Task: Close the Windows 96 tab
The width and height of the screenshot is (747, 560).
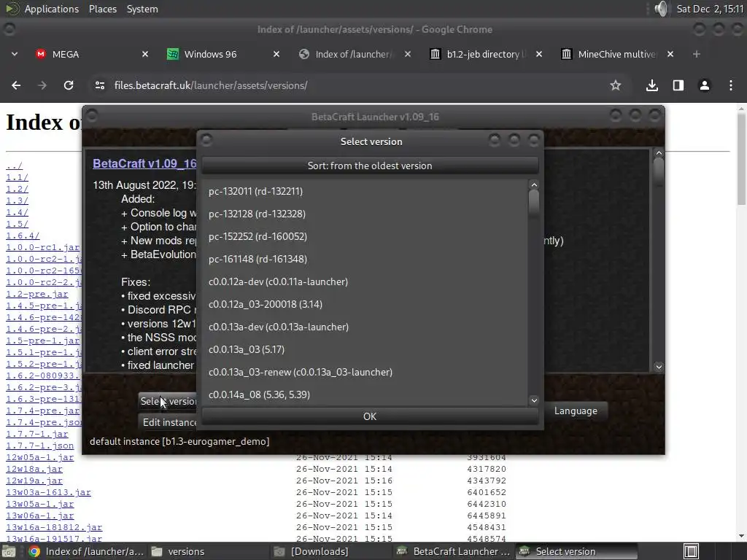Action: 276,54
